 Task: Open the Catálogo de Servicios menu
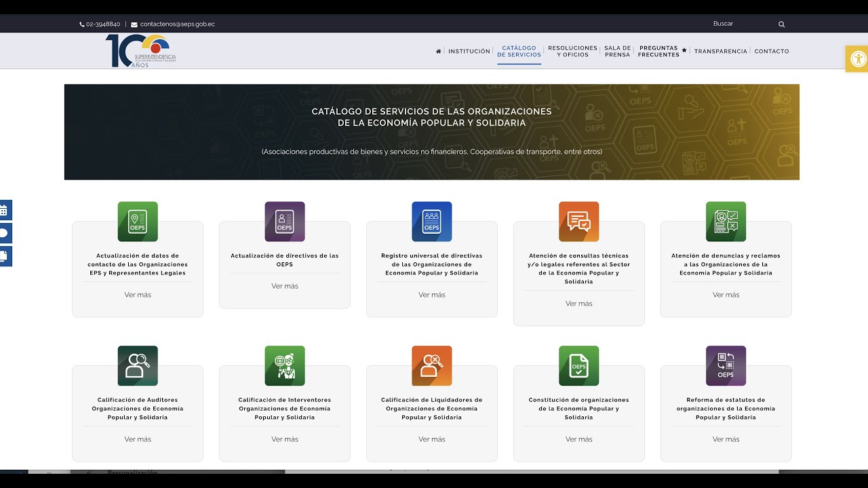519,52
